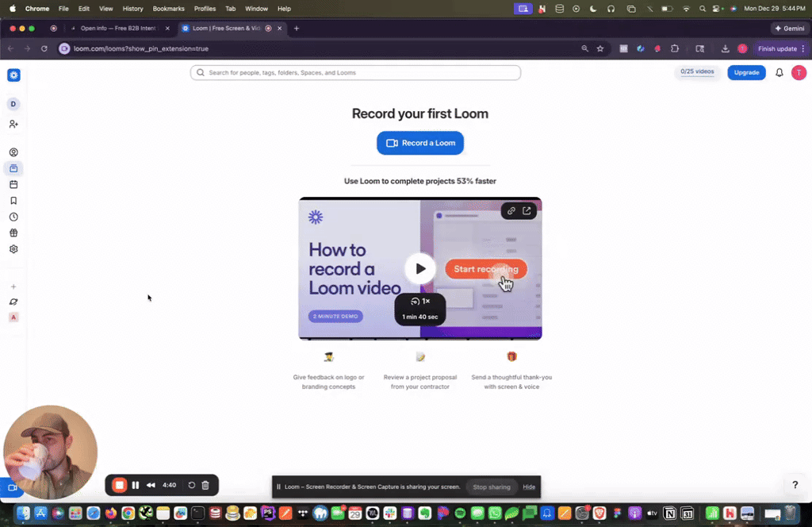Open Chrome downloads

(725, 48)
